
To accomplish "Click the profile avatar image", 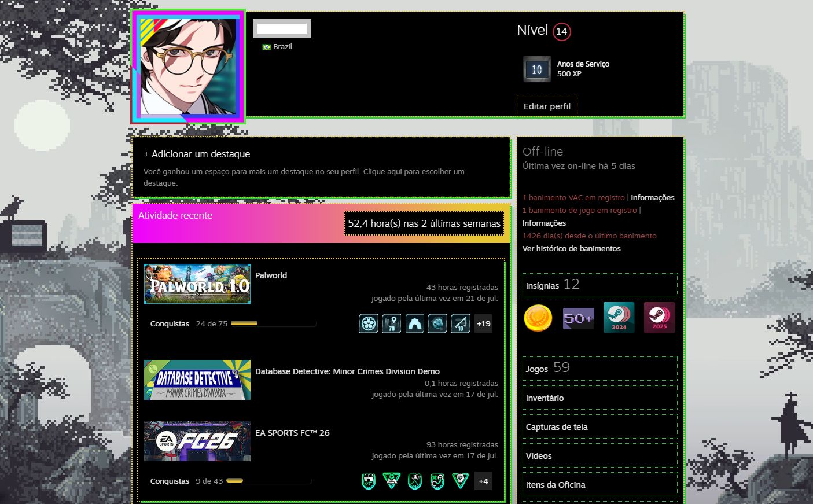I will pyautogui.click(x=189, y=67).
